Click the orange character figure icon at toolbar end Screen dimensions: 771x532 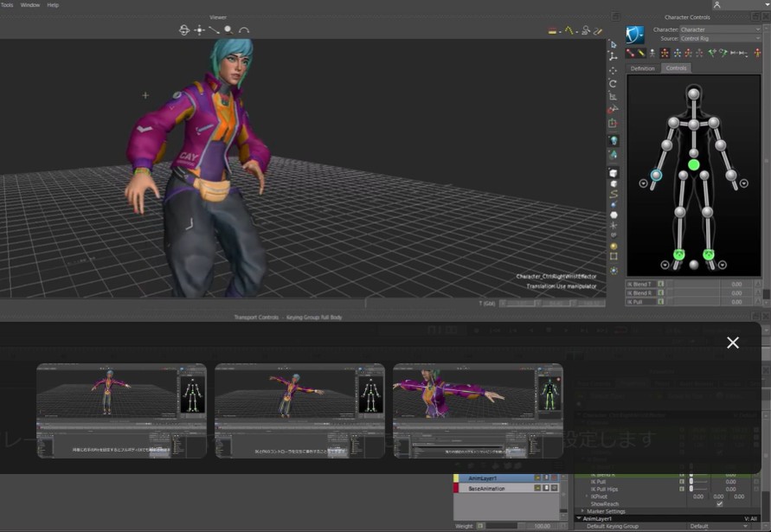click(x=757, y=53)
